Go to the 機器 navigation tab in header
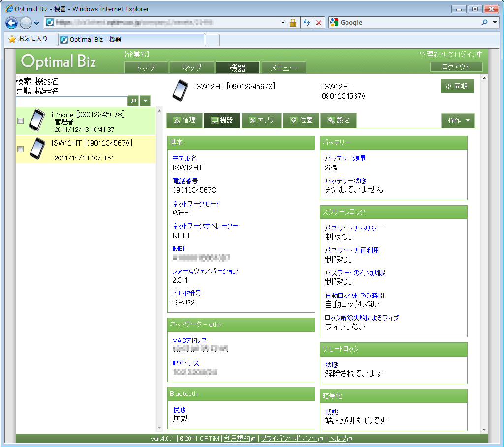The height and width of the screenshot is (447, 504). pyautogui.click(x=238, y=68)
